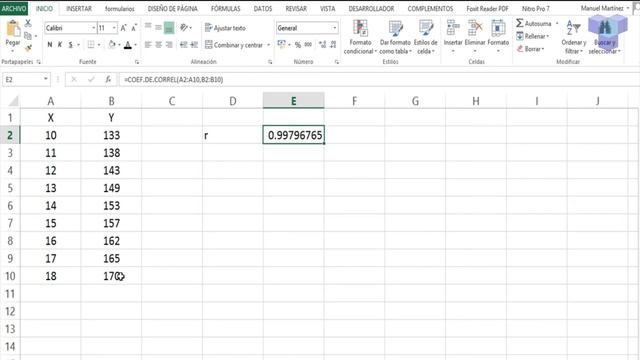Align text to the bottom
The image size is (640, 360).
(169, 28)
